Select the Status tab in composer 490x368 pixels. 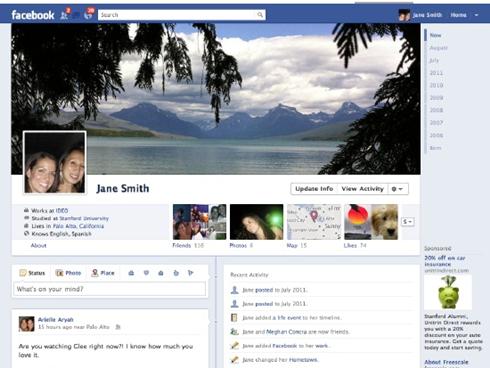click(x=32, y=273)
